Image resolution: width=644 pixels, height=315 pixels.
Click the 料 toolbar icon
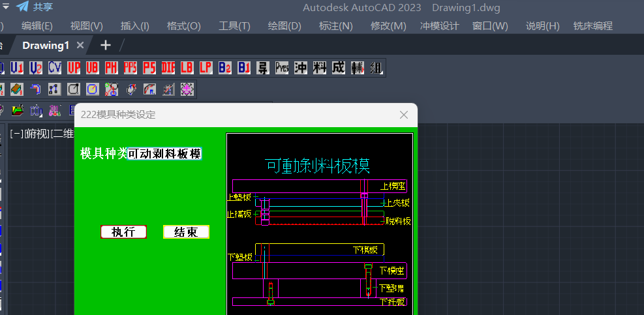[320, 67]
